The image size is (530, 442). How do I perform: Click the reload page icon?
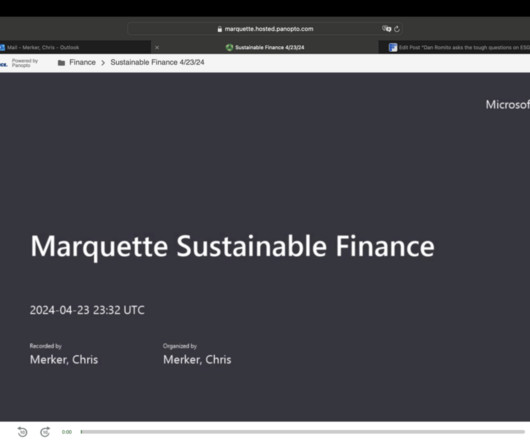[x=397, y=29]
